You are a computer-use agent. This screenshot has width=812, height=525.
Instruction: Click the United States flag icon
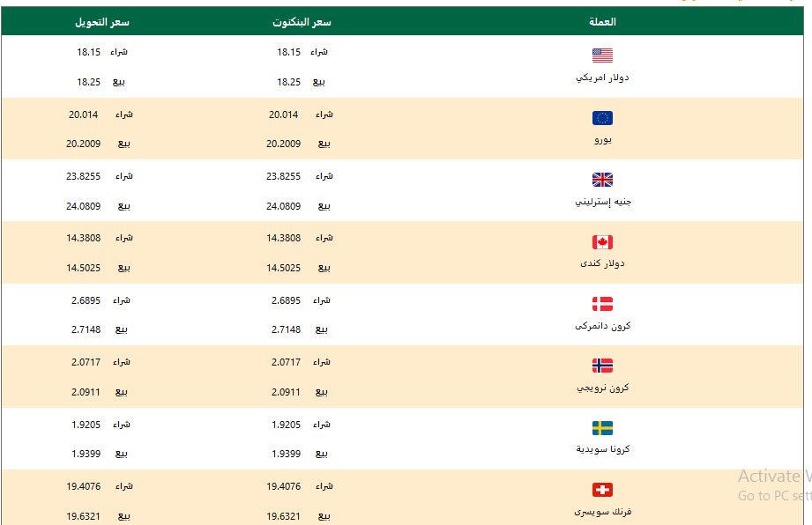[602, 55]
